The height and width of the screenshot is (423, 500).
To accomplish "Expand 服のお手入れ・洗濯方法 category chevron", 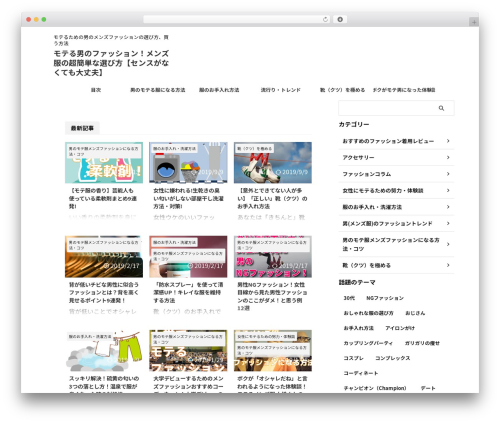I will pos(448,207).
